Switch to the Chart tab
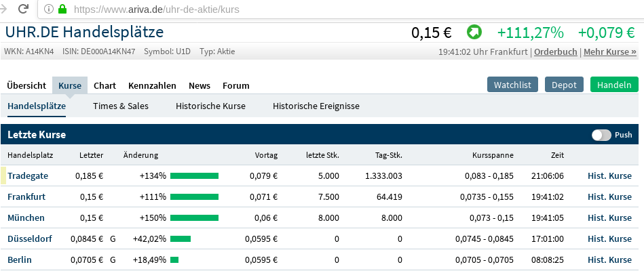Viewport: 644px width, 271px height. point(105,85)
